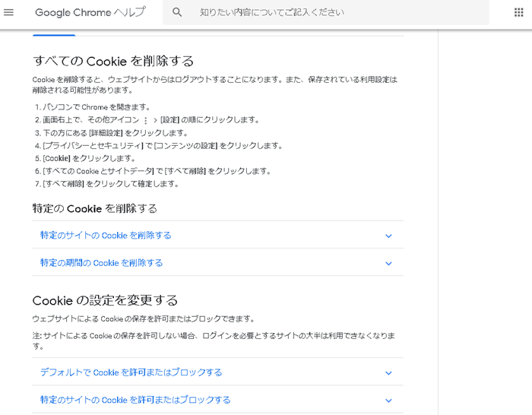Viewport: 532px width, 415px height.
Task: Click chevron beside 特定のサイトの Cookie を許可またはブロックする
Action: 388,401
